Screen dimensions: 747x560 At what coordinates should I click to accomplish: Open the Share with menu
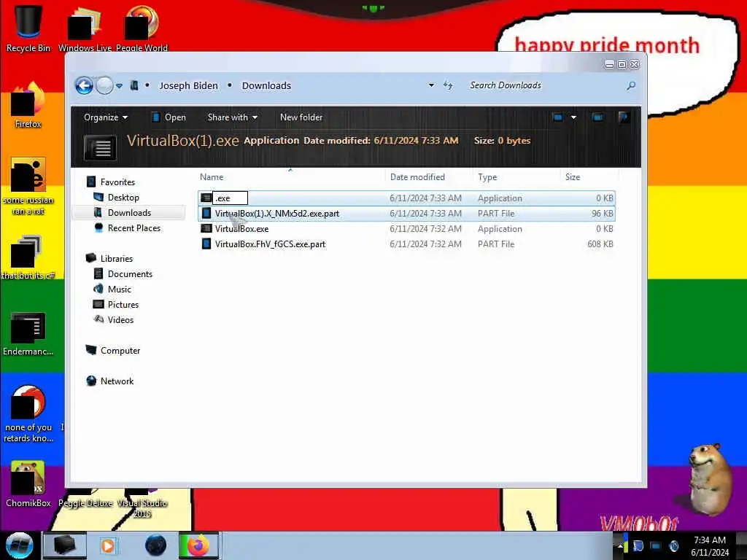233,117
